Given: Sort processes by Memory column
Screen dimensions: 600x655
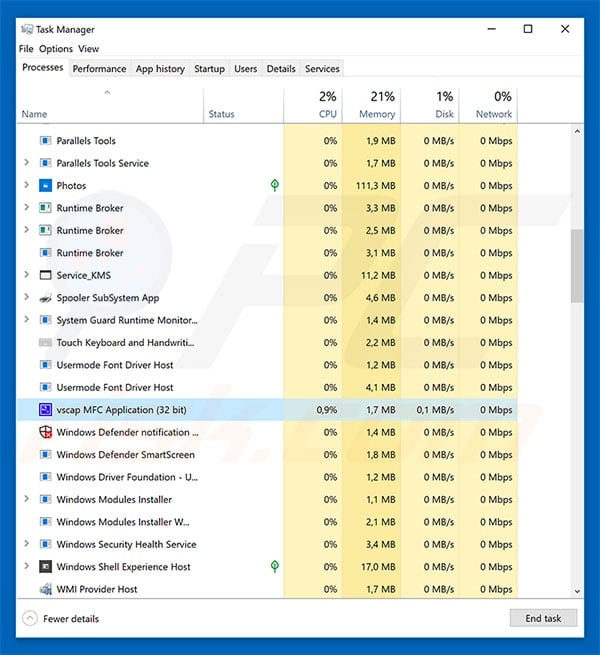Looking at the screenshot, I should [x=371, y=106].
